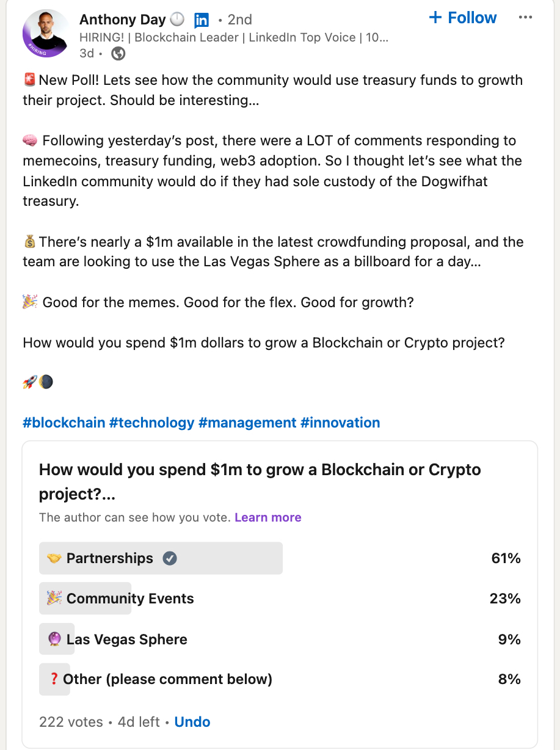Select the Community Events poll option
The width and height of the screenshot is (560, 750).
pyautogui.click(x=130, y=599)
